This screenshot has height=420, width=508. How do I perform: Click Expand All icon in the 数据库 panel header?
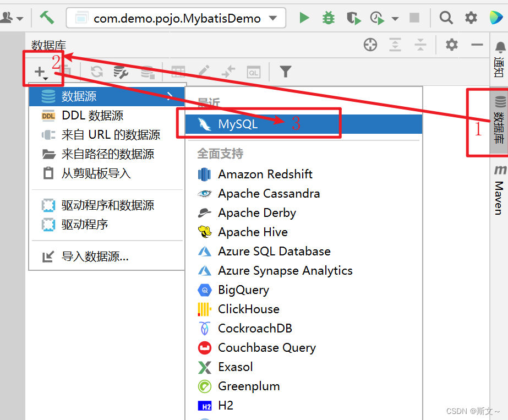point(395,45)
